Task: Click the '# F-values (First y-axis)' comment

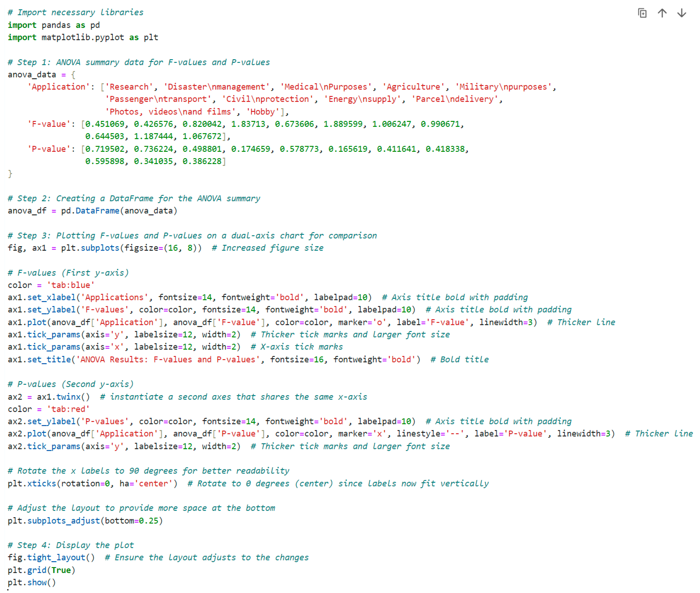Action: pyautogui.click(x=69, y=273)
